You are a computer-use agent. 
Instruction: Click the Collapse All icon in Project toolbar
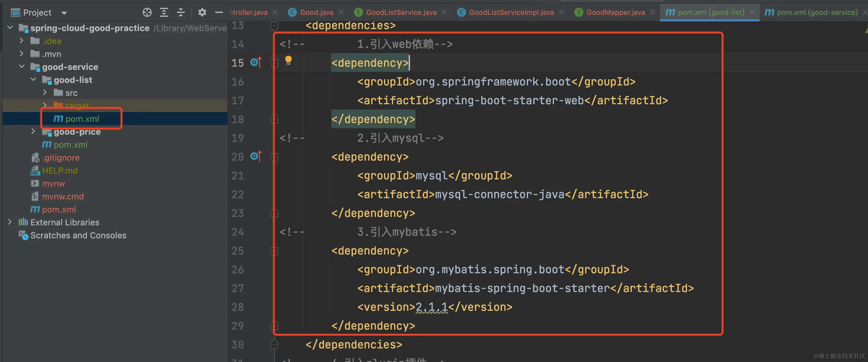pyautogui.click(x=181, y=12)
